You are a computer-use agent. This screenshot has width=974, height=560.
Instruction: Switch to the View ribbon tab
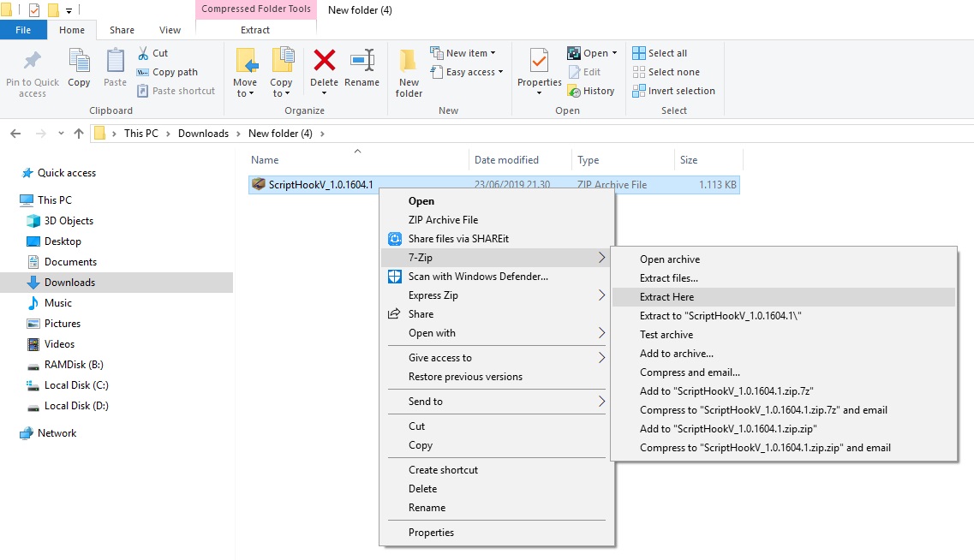170,30
